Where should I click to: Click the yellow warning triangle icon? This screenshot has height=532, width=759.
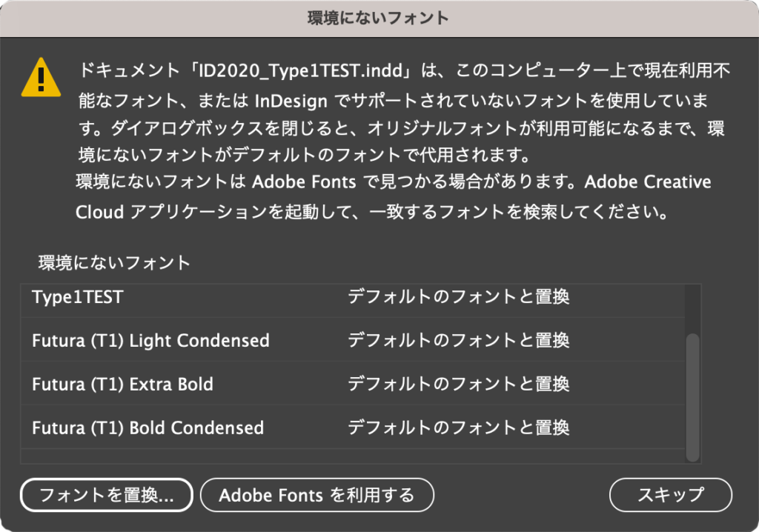pos(42,77)
